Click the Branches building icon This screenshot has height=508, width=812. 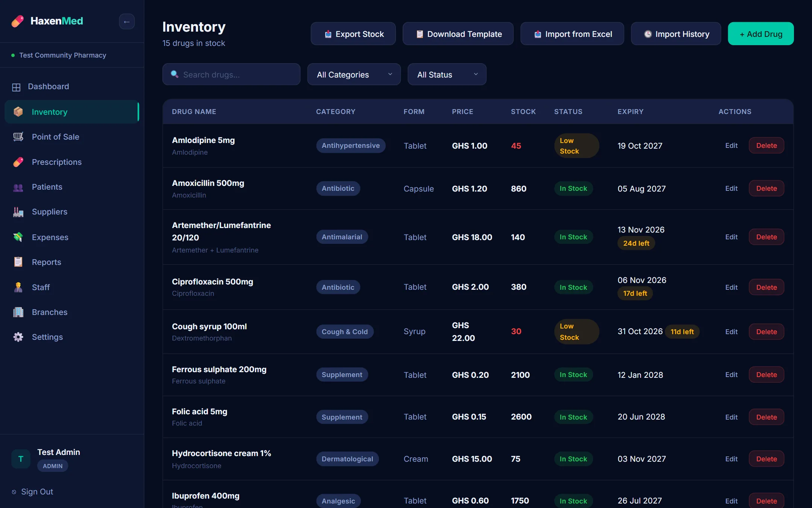[x=18, y=312]
